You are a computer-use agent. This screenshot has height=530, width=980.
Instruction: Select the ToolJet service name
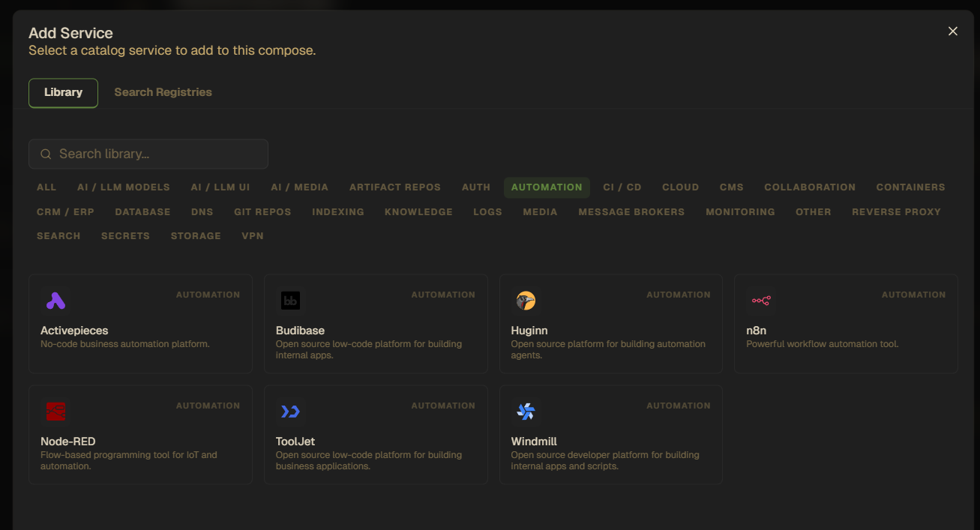point(295,442)
